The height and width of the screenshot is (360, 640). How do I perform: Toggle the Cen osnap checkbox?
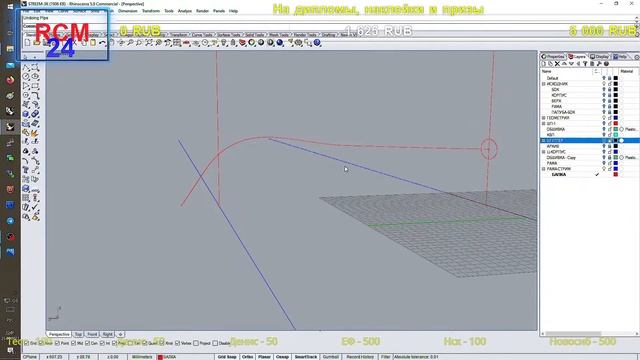pyautogui.click(x=87, y=343)
